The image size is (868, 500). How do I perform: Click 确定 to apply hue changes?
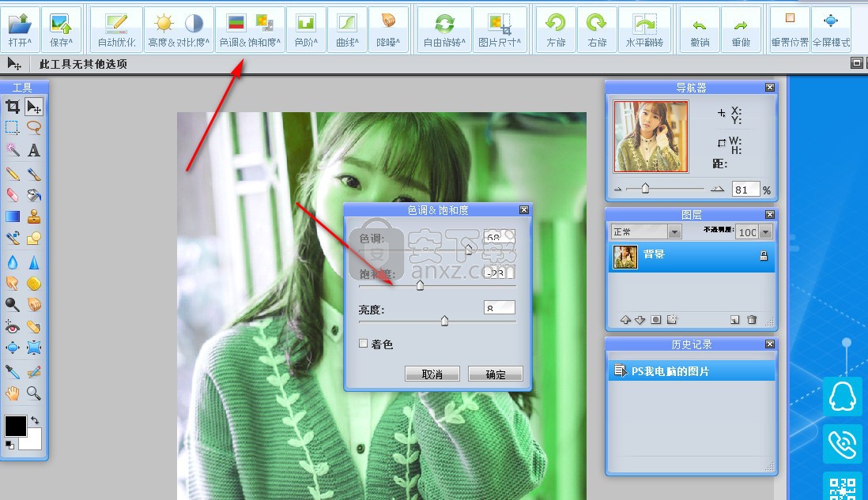496,374
